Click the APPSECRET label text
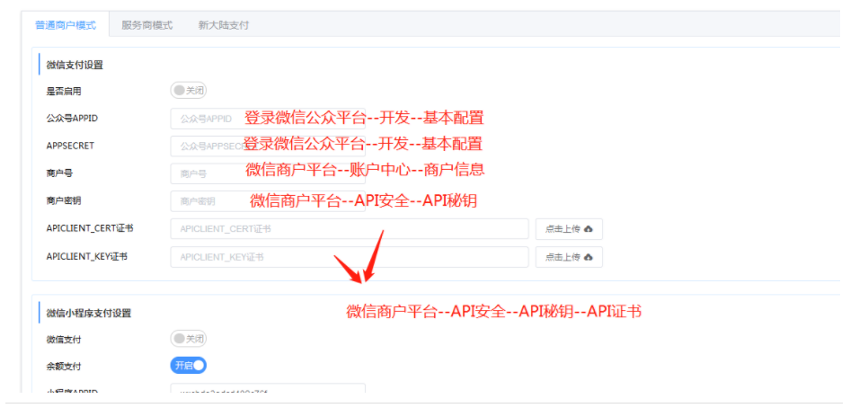The image size is (868, 408). pos(70,146)
